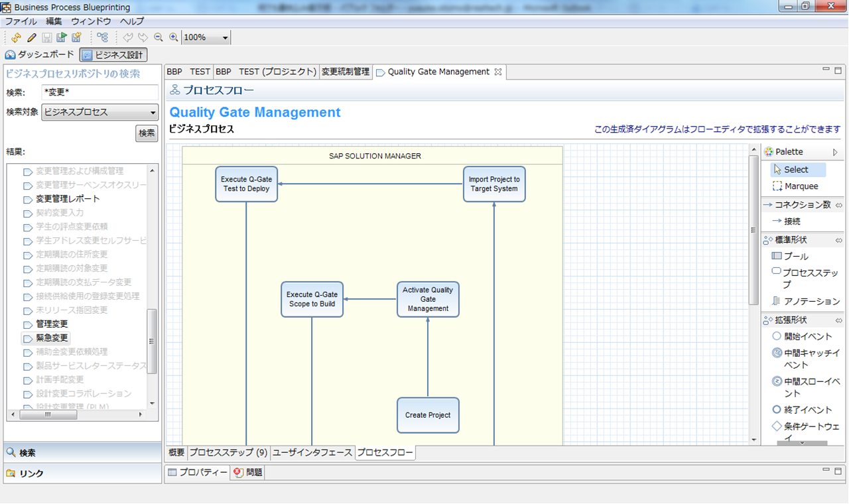Viewport: 849px width, 504px height.
Task: Open the ファイル menu
Action: tap(21, 21)
